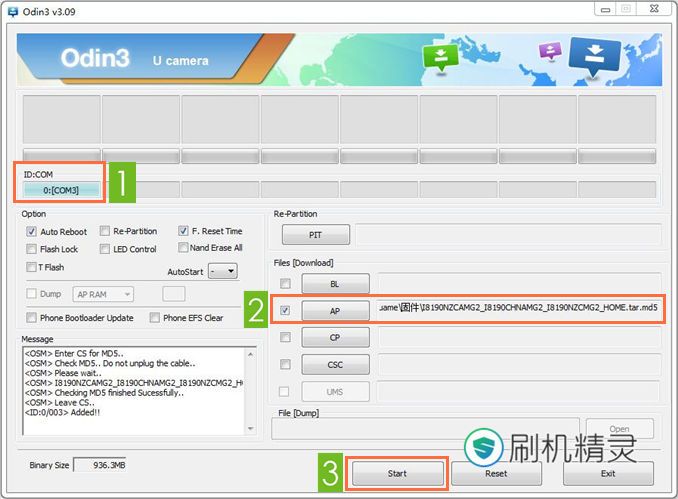Click the BL file button
This screenshot has width=678, height=499.
pos(335,284)
